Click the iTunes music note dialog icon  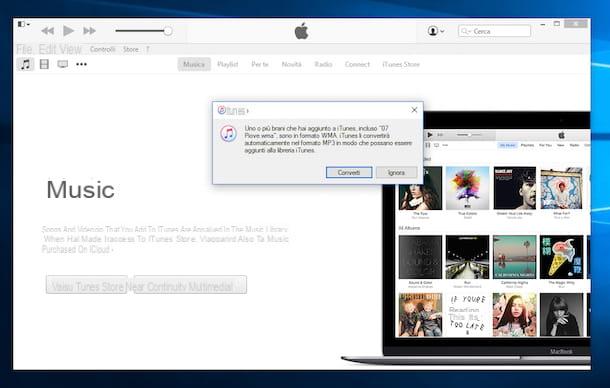click(x=228, y=133)
